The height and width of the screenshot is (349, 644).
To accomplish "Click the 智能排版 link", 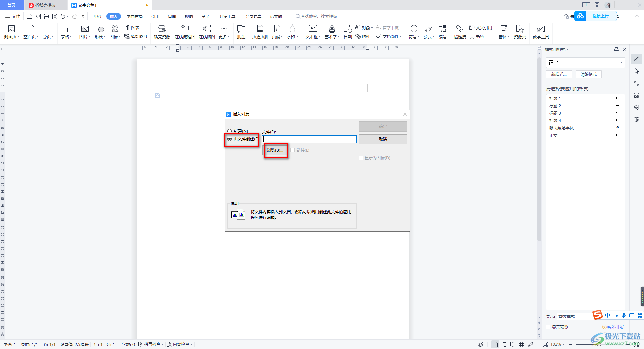I will (613, 327).
